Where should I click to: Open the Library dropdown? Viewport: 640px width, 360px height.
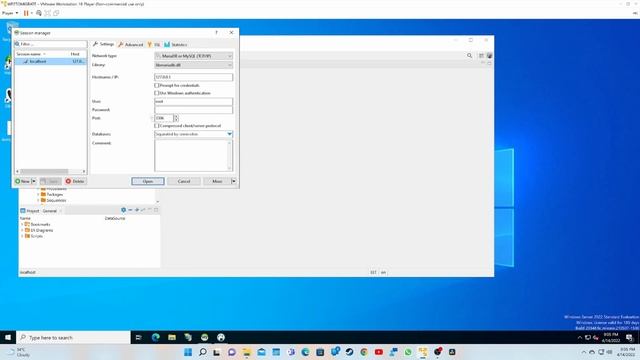(193, 65)
